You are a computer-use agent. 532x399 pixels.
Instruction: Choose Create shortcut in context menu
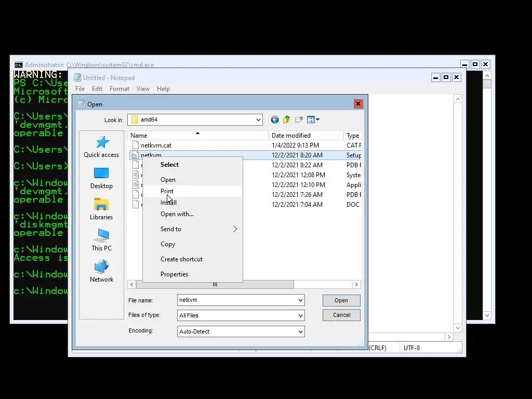[x=192, y=259]
